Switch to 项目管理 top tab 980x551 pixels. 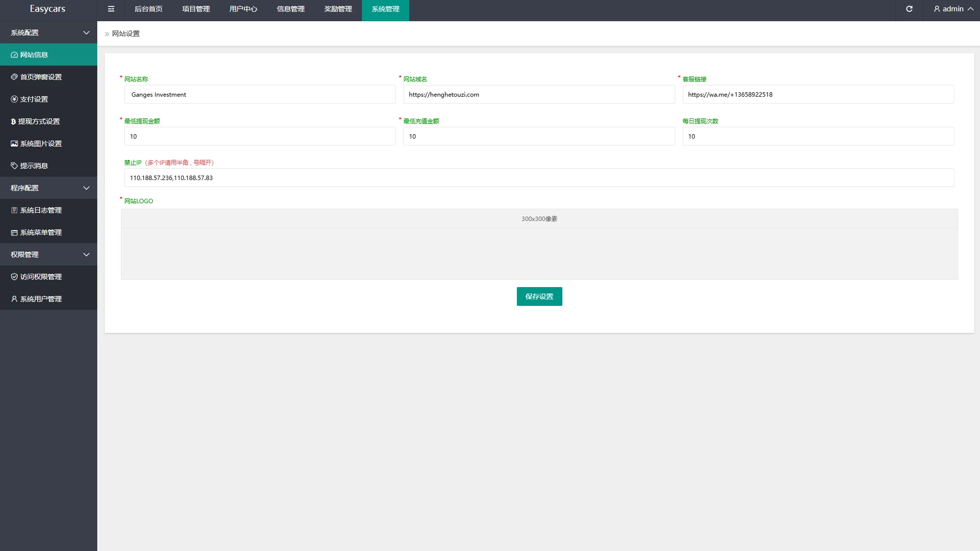click(x=196, y=9)
